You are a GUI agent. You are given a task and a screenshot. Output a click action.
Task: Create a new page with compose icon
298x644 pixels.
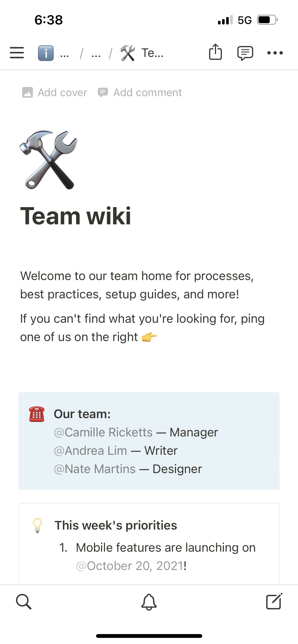coord(274,602)
